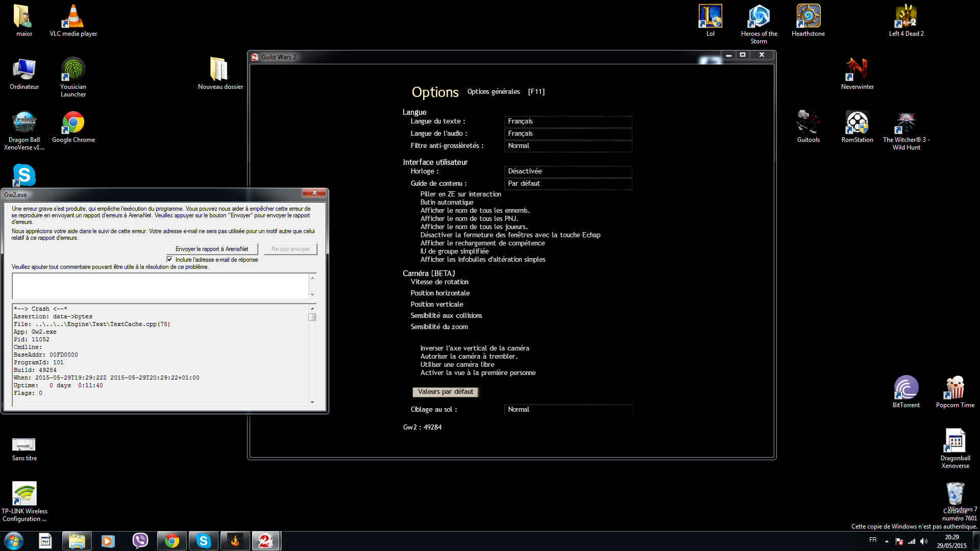Launch Lol desktop shortcut
Image resolution: width=980 pixels, height=551 pixels.
pyautogui.click(x=710, y=20)
